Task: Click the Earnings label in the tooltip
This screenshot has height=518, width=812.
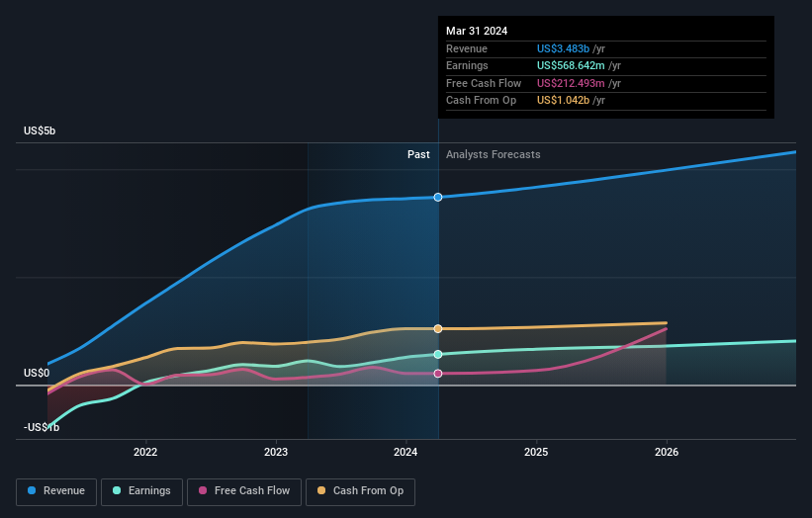Action: (467, 65)
